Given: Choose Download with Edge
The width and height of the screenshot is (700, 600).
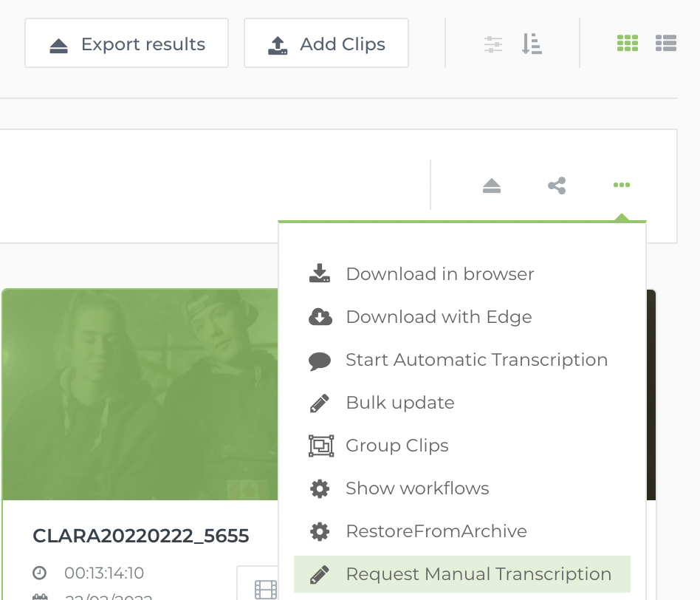Looking at the screenshot, I should [439, 317].
